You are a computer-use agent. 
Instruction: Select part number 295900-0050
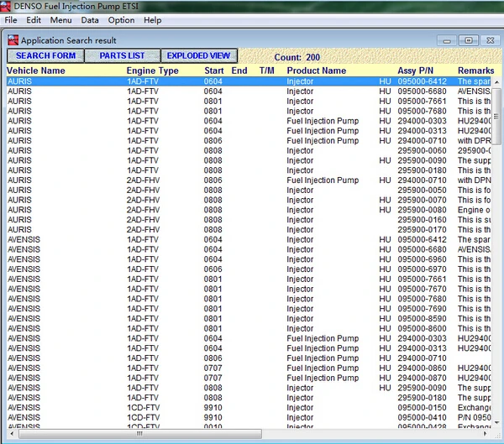pos(422,191)
